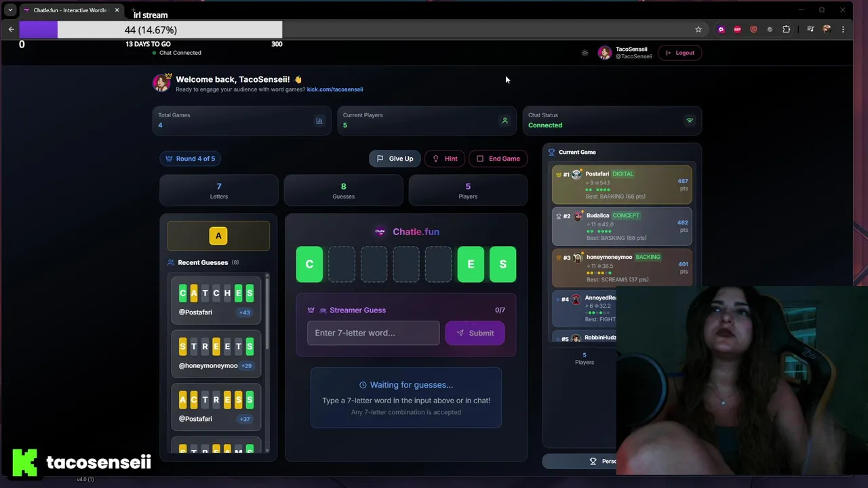Screen dimensions: 868x488
Task: Click the Chat Status wifi icon
Action: (x=690, y=121)
